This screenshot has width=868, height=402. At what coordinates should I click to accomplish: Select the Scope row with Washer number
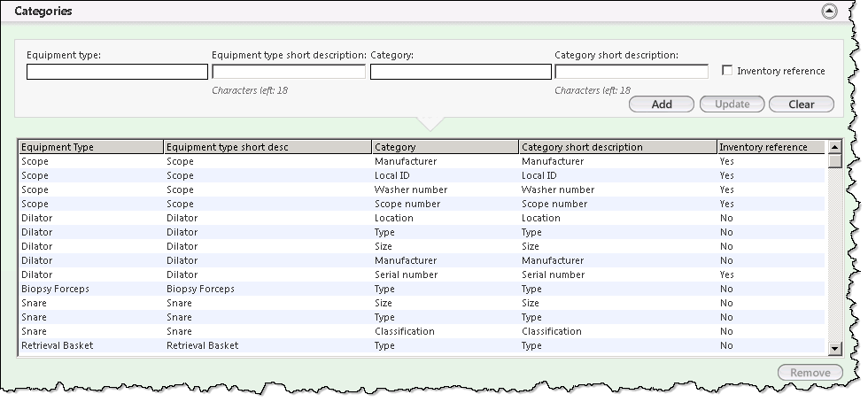422,189
